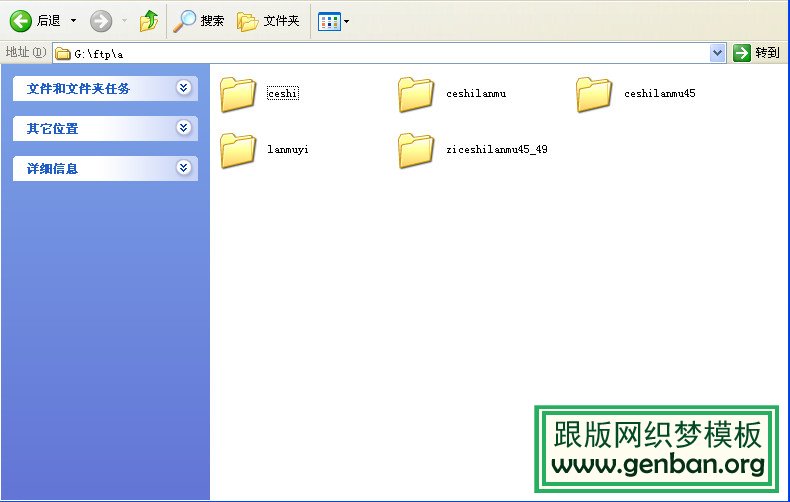Go up one folder level
The image size is (790, 502).
tap(149, 20)
